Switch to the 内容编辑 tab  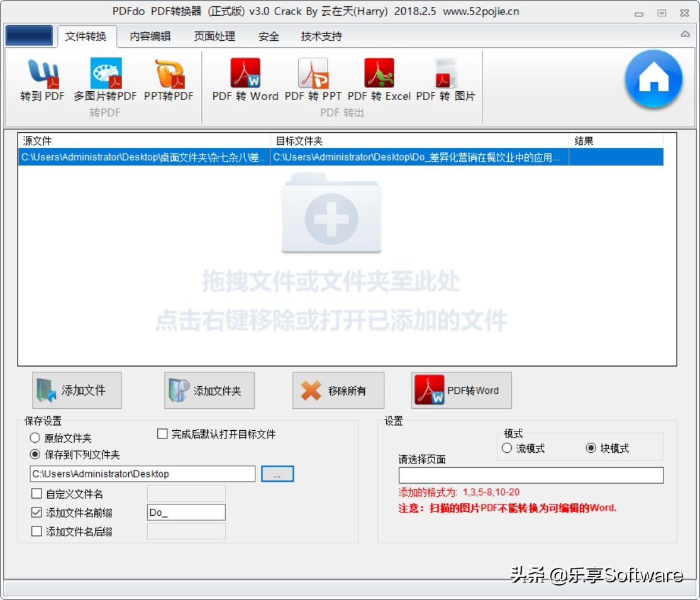[149, 36]
